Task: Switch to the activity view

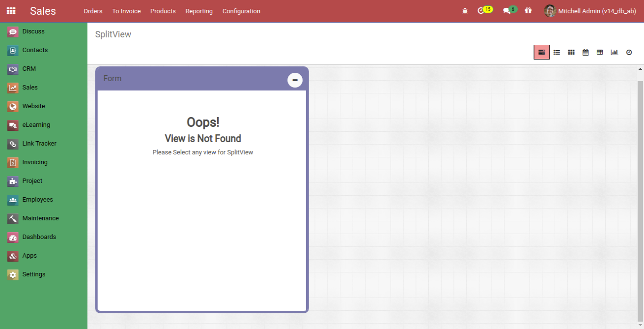Action: (x=629, y=52)
